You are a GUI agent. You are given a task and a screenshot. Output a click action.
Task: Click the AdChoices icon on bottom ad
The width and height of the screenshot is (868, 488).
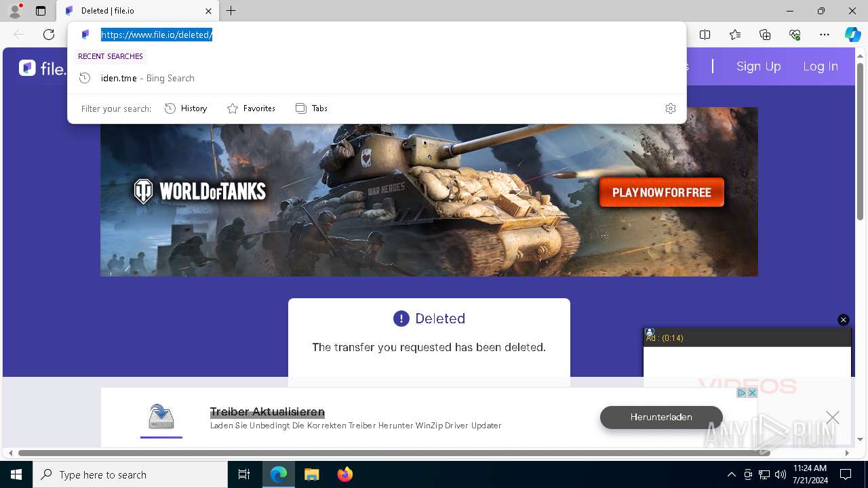[742, 393]
